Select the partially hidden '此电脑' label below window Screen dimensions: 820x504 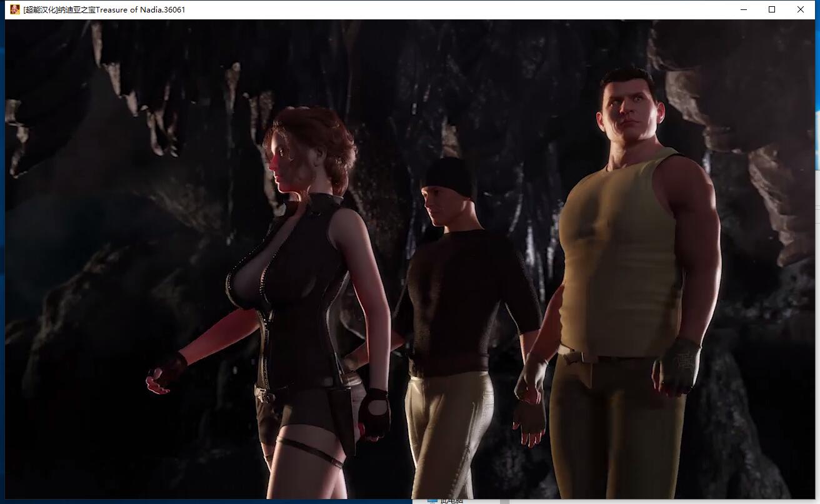point(452,500)
